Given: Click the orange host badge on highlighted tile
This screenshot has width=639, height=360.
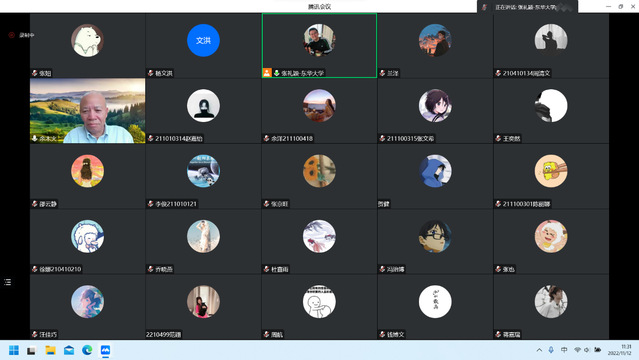Looking at the screenshot, I should [x=267, y=73].
